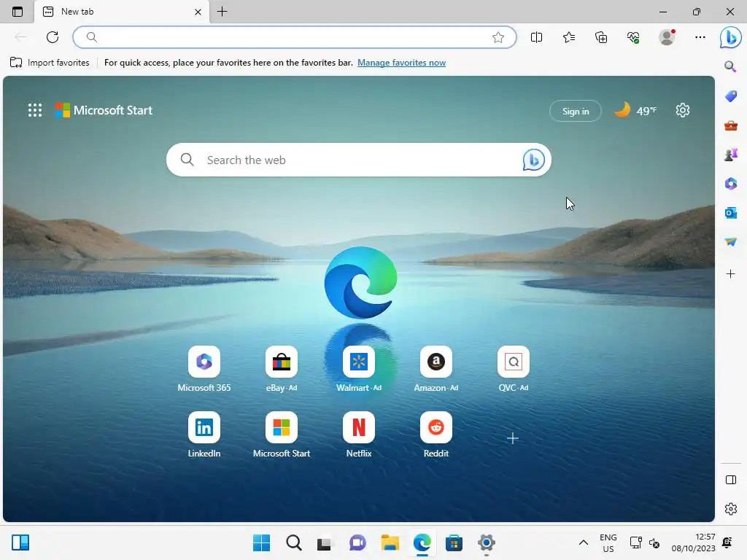Image resolution: width=747 pixels, height=560 pixels.
Task: Open the QVC quick link
Action: (x=513, y=369)
